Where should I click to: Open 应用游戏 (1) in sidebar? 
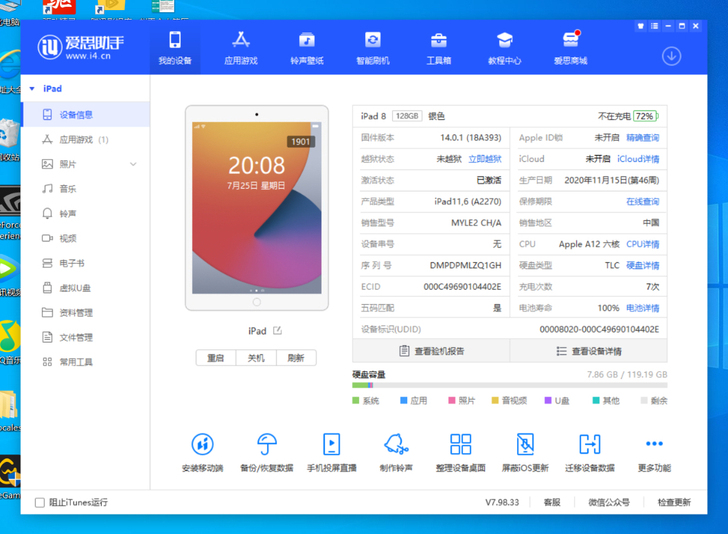point(86,139)
